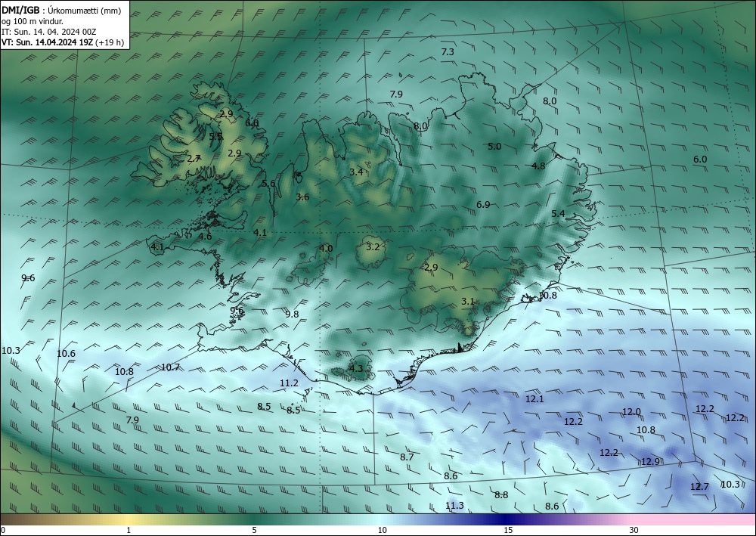Click the 10.7 value on the map
Viewport: 756px width, 536px height.
pos(170,367)
